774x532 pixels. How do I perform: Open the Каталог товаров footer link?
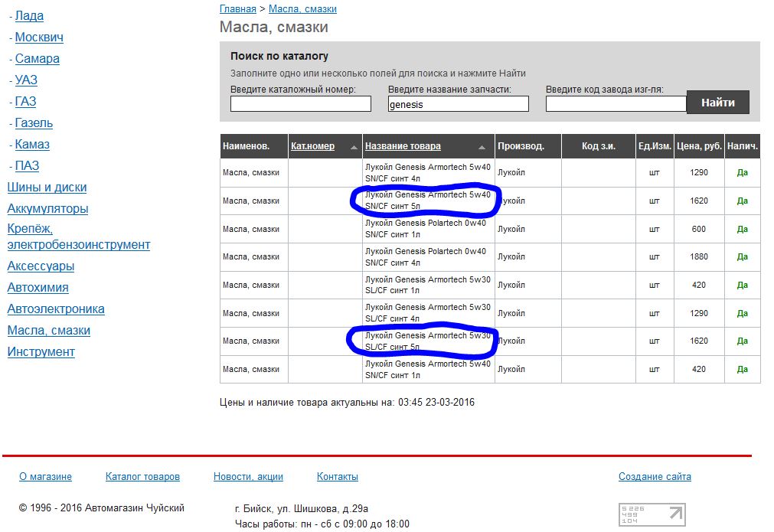tap(142, 477)
